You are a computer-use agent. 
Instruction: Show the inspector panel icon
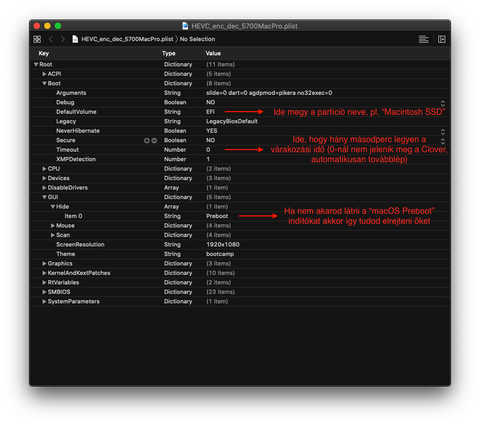click(x=442, y=39)
